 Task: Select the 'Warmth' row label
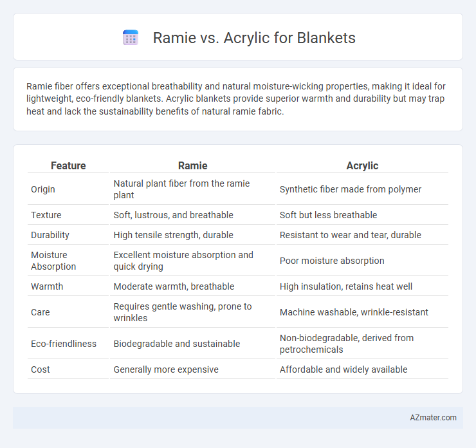click(x=47, y=286)
